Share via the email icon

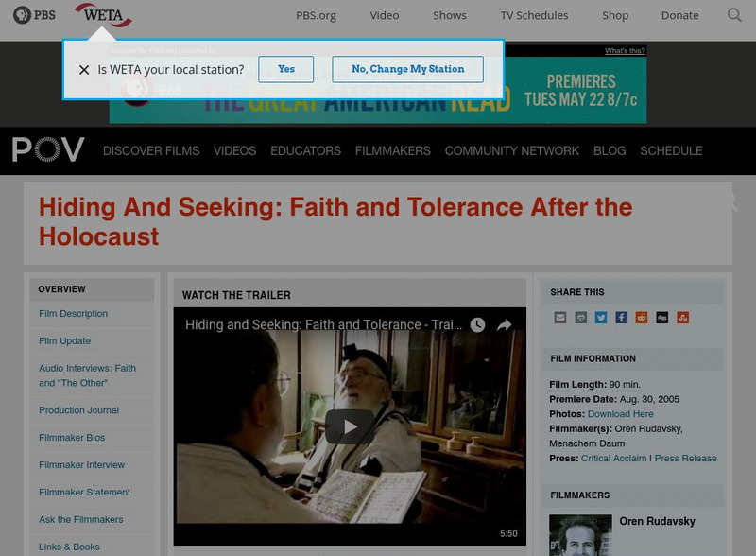point(559,318)
